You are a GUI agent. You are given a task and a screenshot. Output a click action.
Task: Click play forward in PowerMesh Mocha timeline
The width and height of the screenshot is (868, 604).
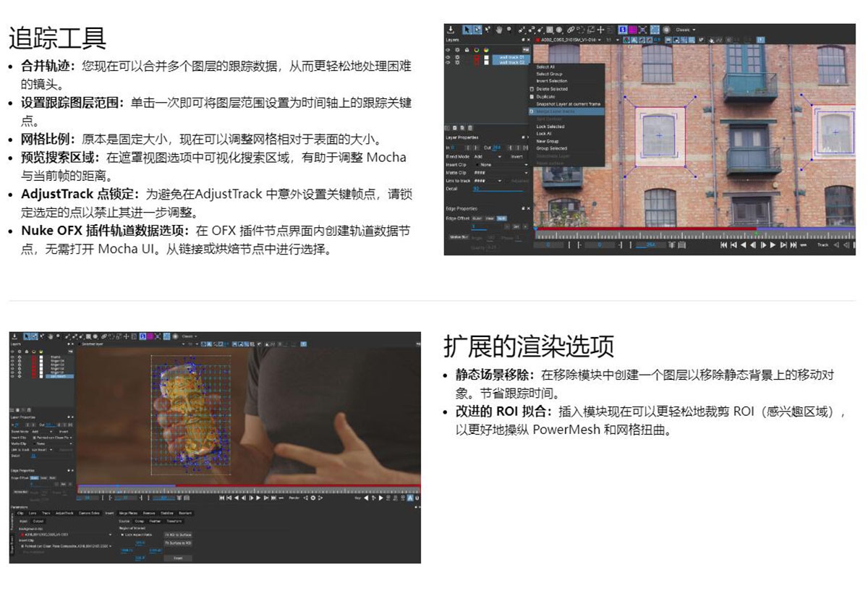258,498
